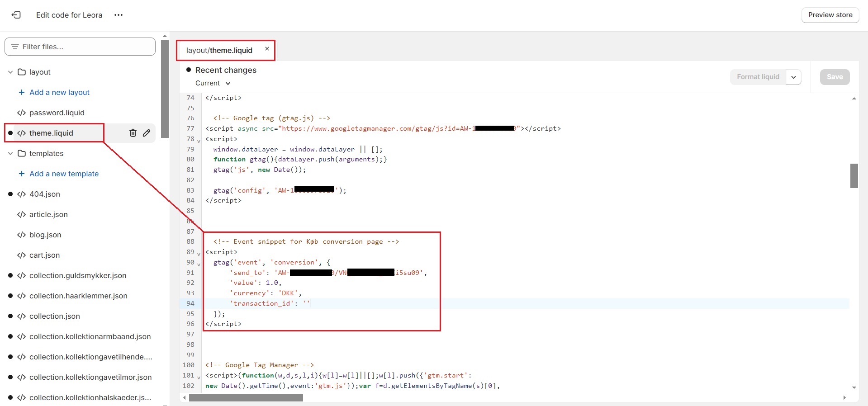This screenshot has height=406, width=868.
Task: Click the exit editor back icon
Action: 16,15
